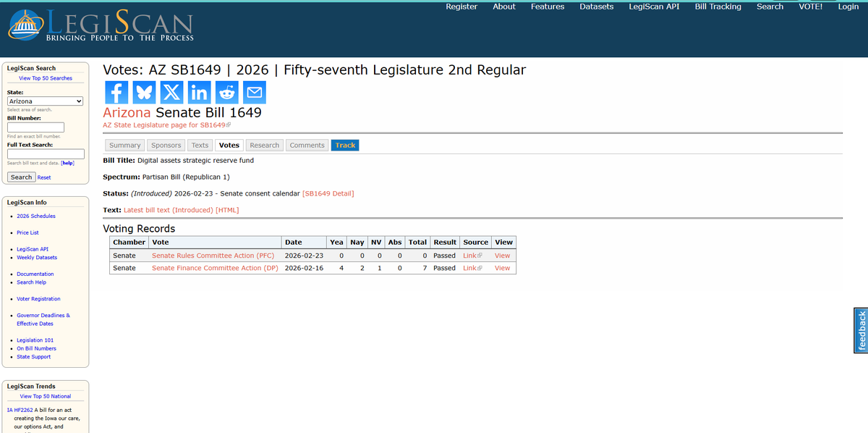Image resolution: width=868 pixels, height=433 pixels.
Task: Click the 2026-02-23 date cell
Action: [302, 256]
